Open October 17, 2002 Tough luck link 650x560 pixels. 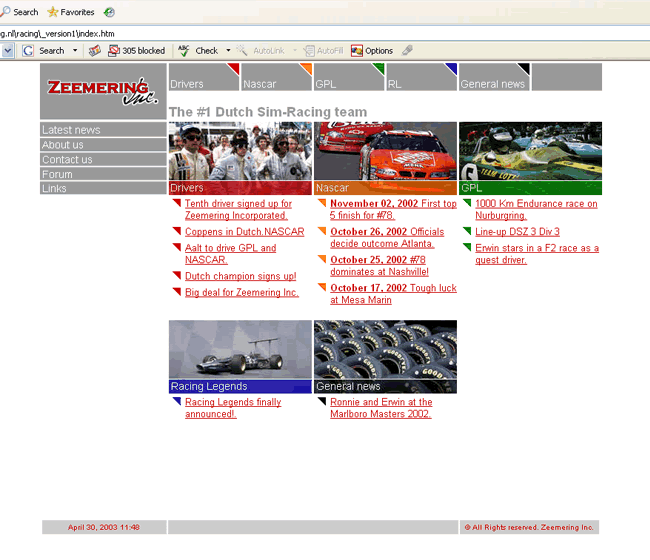[x=393, y=294]
